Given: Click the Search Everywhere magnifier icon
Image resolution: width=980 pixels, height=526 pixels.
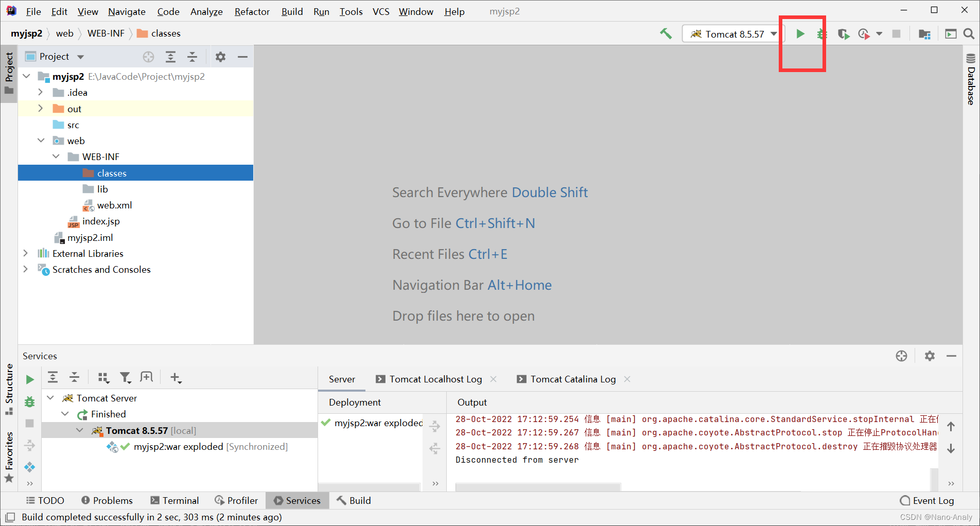Looking at the screenshot, I should click(x=969, y=34).
